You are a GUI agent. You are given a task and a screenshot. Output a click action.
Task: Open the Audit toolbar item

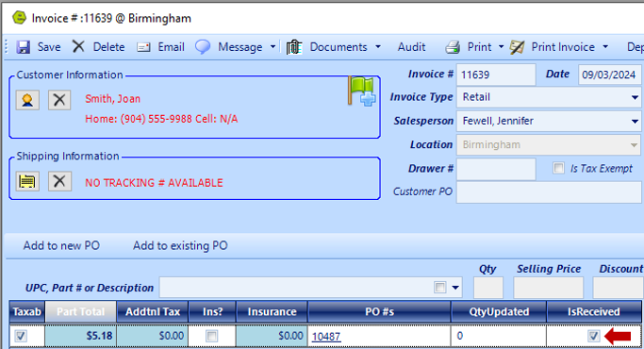pos(411,47)
